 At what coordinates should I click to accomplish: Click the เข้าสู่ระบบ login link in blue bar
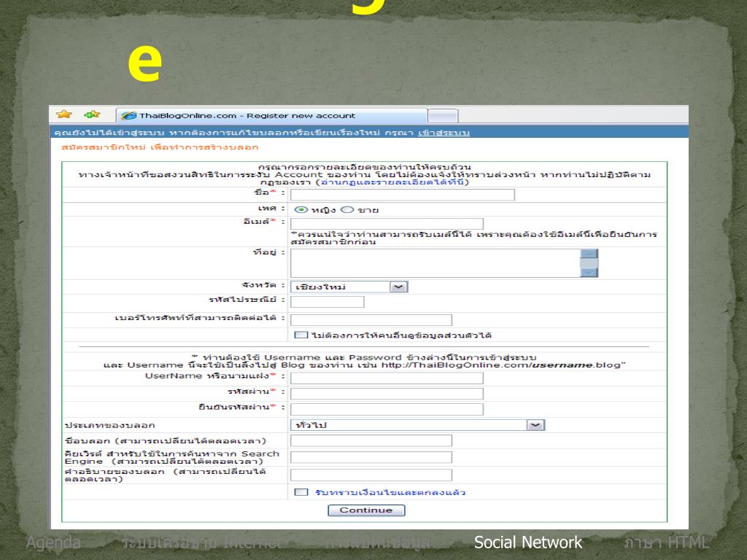tap(444, 133)
